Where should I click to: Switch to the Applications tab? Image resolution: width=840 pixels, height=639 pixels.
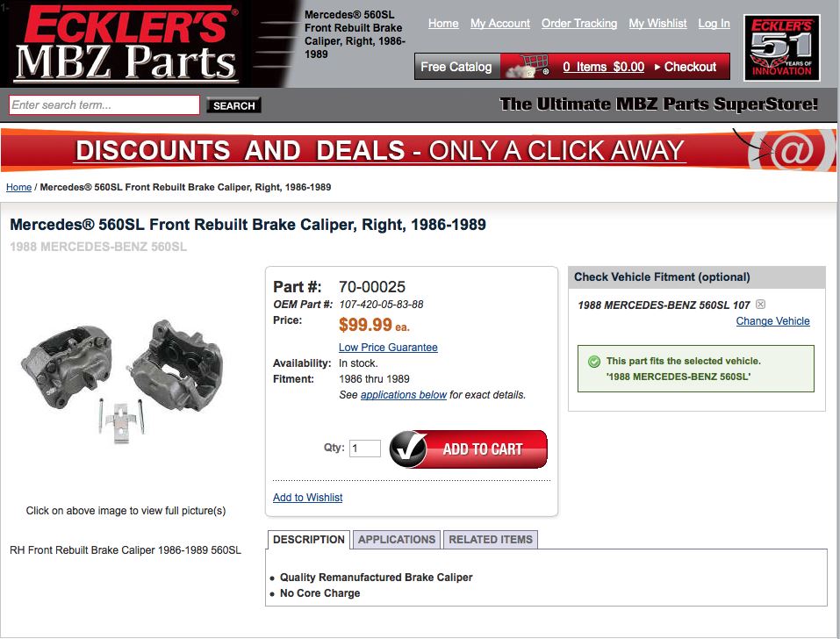pyautogui.click(x=397, y=539)
